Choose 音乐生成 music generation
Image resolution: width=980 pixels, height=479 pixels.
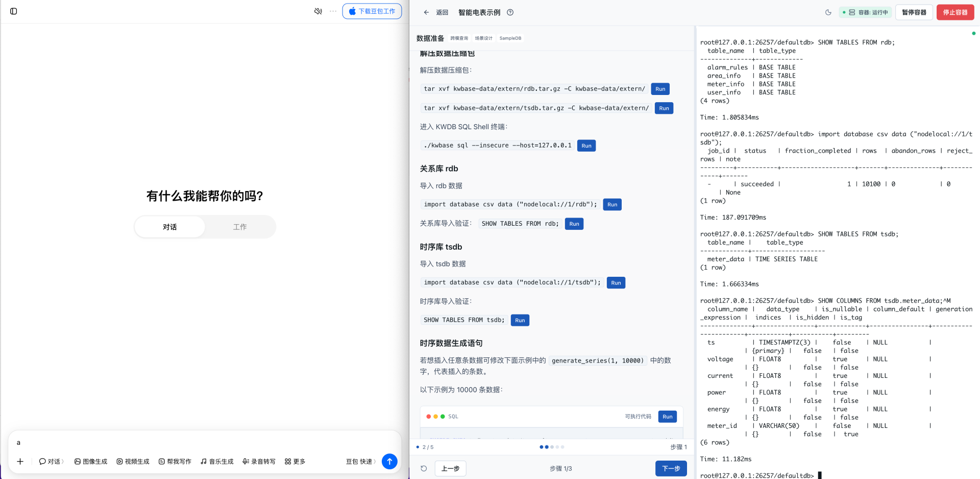coord(217,462)
